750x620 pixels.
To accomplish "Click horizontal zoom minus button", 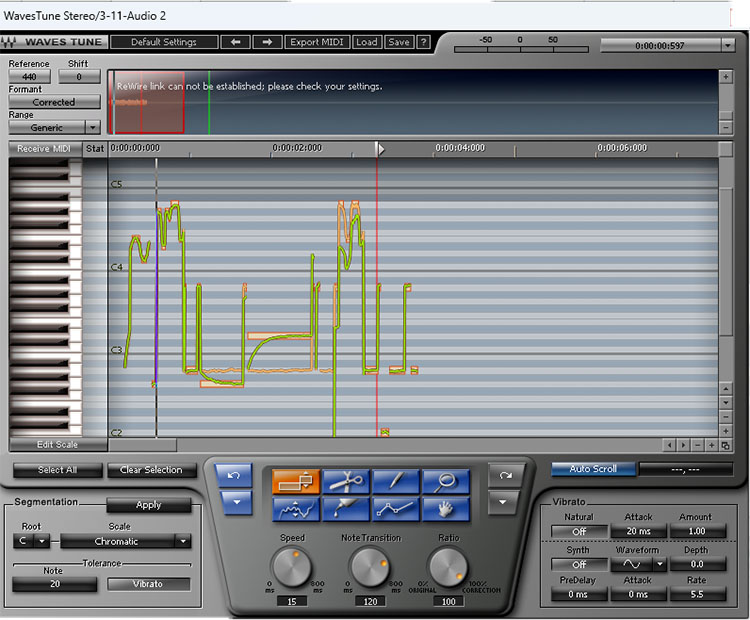I will 697,445.
